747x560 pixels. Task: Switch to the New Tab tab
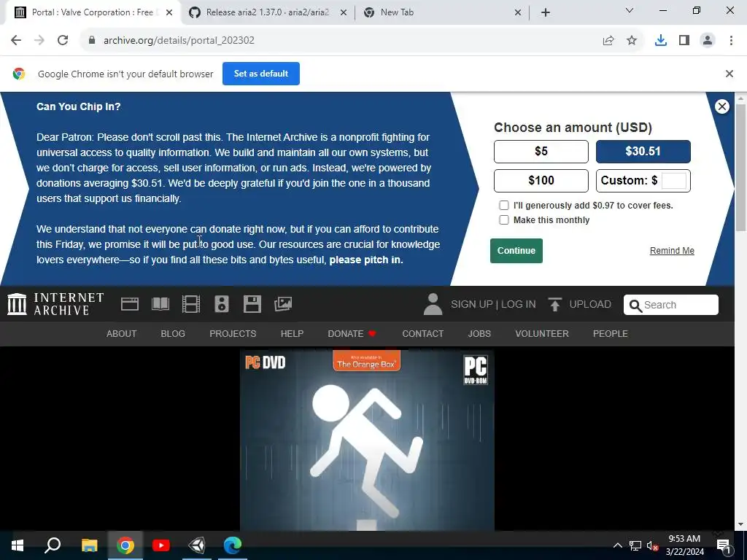(x=441, y=12)
